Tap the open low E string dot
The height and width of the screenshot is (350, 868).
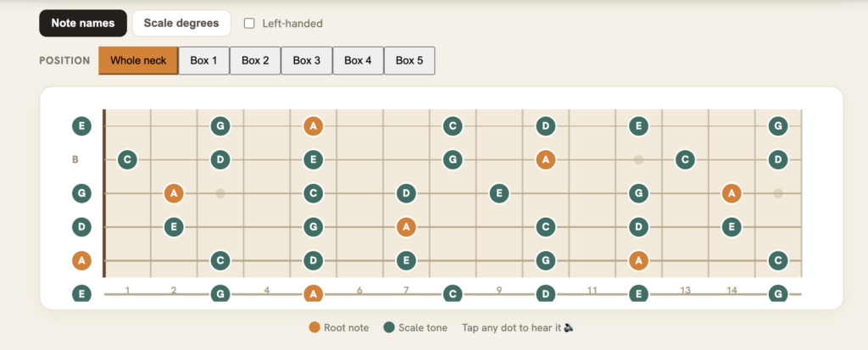pyautogui.click(x=81, y=293)
